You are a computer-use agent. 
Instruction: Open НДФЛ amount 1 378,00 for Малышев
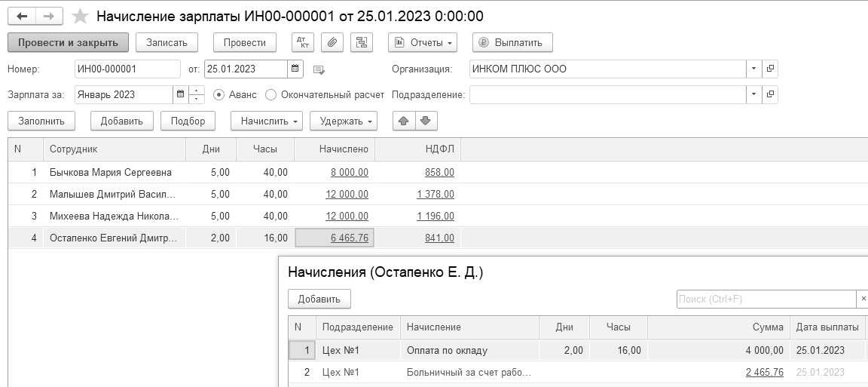click(x=436, y=194)
